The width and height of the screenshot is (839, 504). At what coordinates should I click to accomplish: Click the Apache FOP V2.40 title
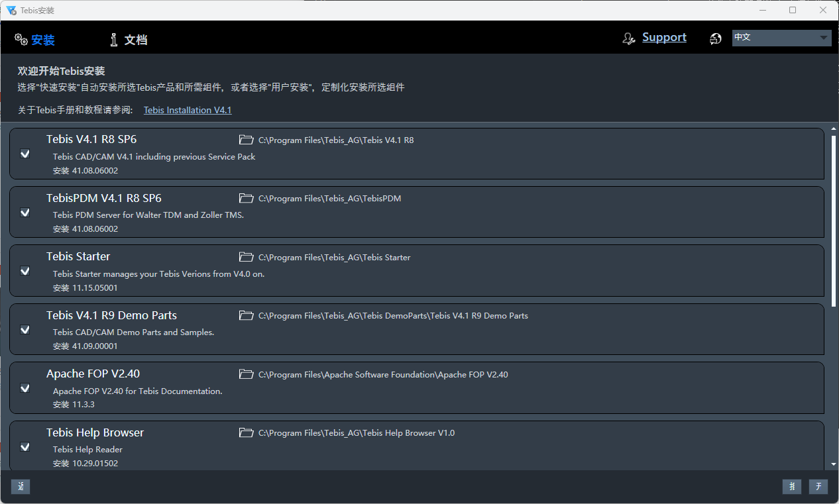[x=93, y=374]
